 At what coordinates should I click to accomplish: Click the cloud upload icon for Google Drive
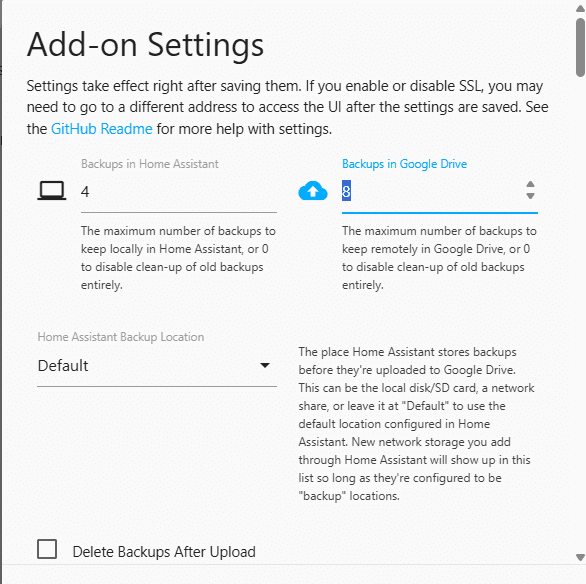tap(313, 191)
